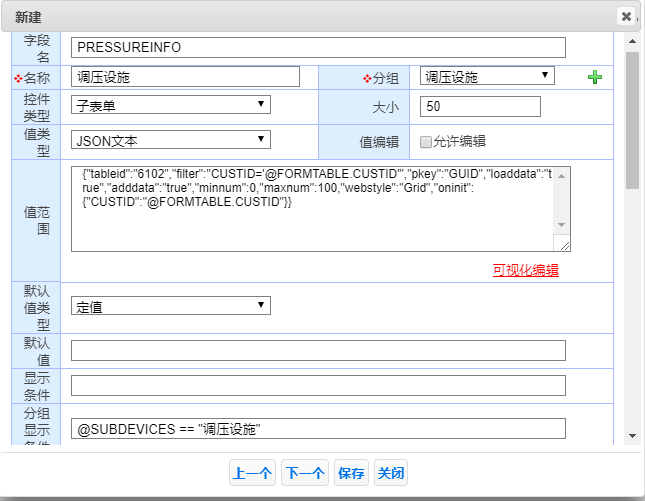This screenshot has width=645, height=501.
Task: Expand the 控件类型 dropdown showing 子表单
Action: 171,104
